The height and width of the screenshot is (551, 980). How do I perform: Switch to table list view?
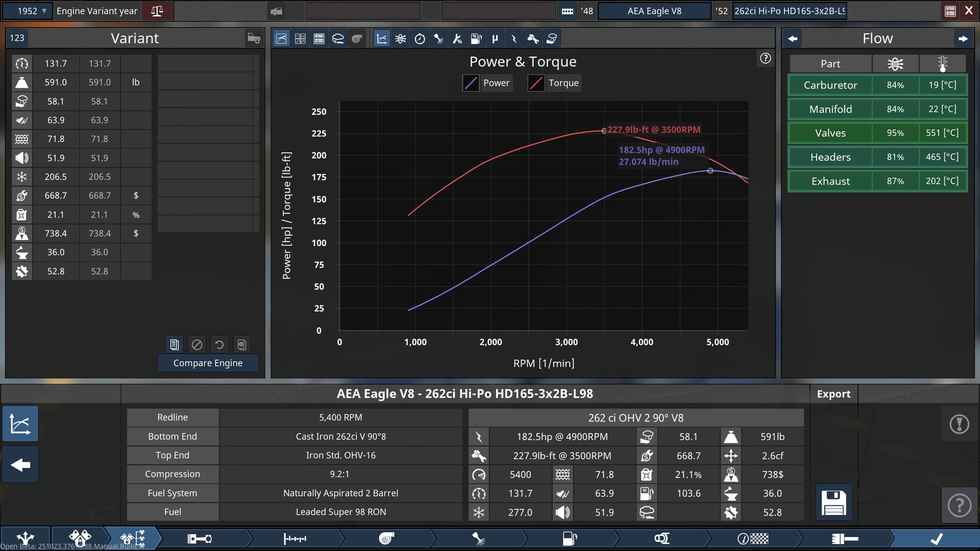coord(319,39)
